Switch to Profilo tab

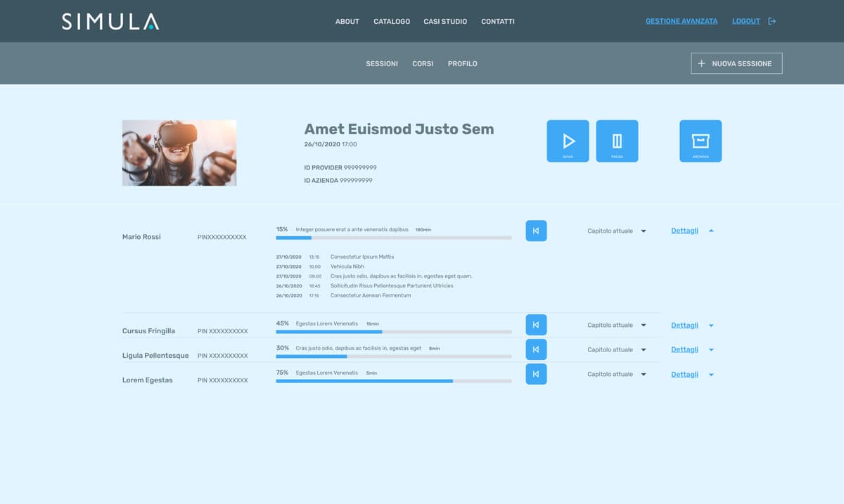click(x=463, y=63)
